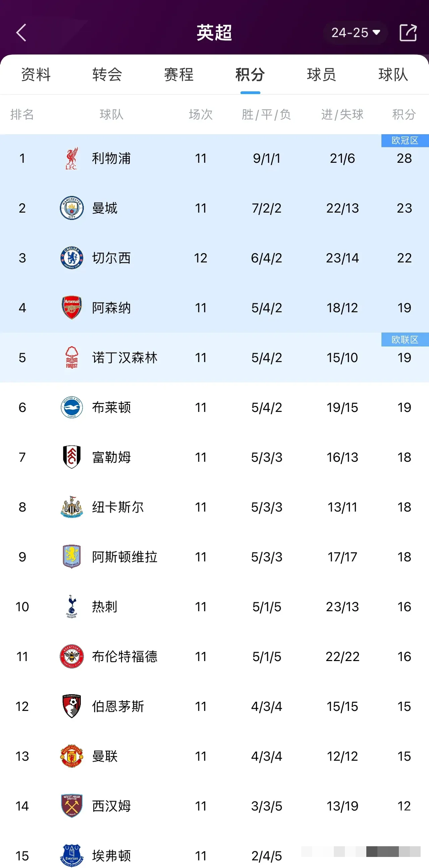The height and width of the screenshot is (868, 429).
Task: Tap the Arsenal club crest
Action: 71,308
